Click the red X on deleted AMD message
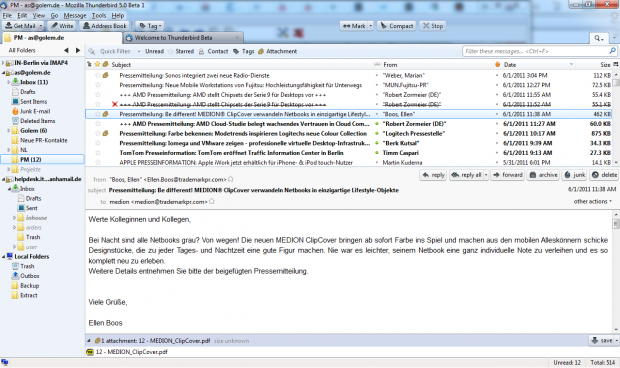Screen dimensions: 620x368 coord(115,104)
